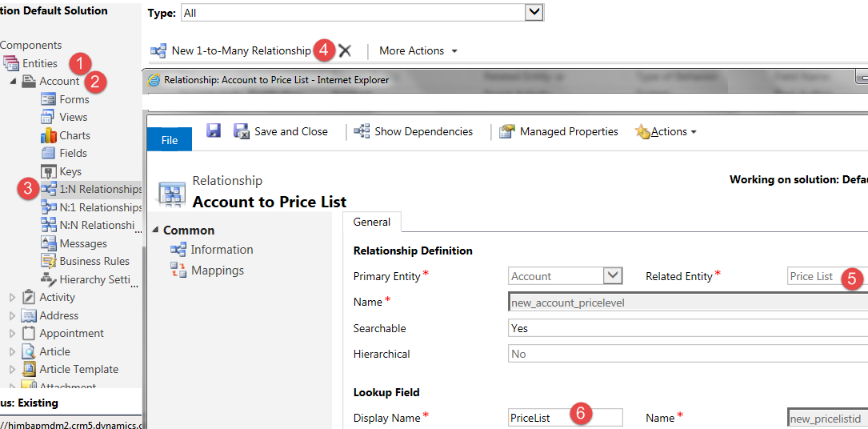Viewport: 868px width, 429px height.
Task: Select Keys icon in Account tree
Action: tap(48, 171)
